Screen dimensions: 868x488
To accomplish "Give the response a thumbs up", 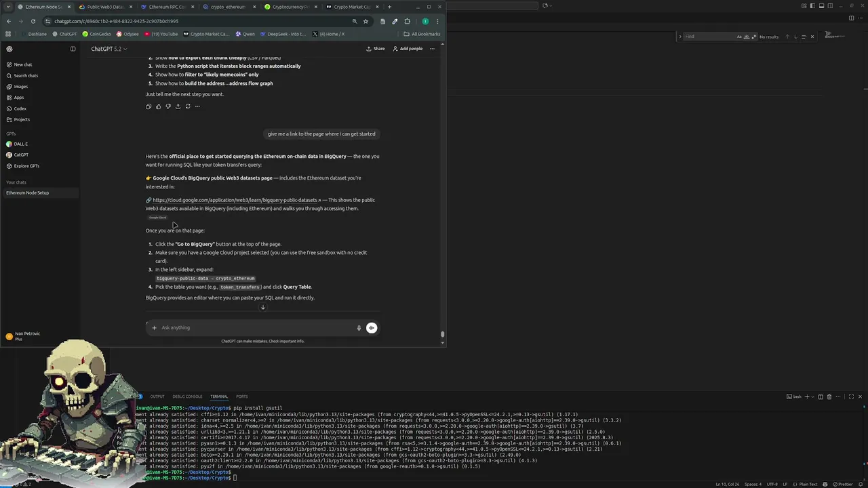I will pos(159,106).
